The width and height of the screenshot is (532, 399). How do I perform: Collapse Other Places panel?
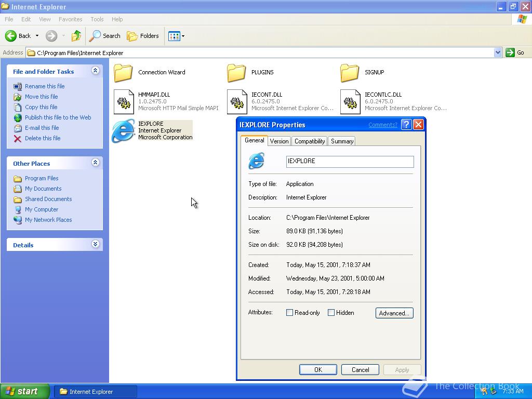click(x=96, y=163)
